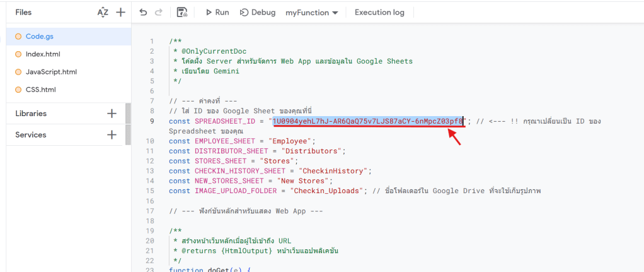This screenshot has height=272, width=644.
Task: Select JavaScript.html in file list
Action: [x=51, y=72]
